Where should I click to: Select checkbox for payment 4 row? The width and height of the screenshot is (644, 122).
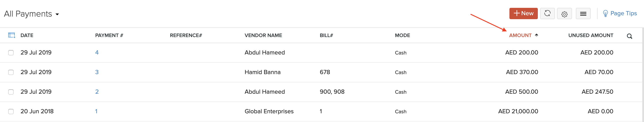pos(11,53)
